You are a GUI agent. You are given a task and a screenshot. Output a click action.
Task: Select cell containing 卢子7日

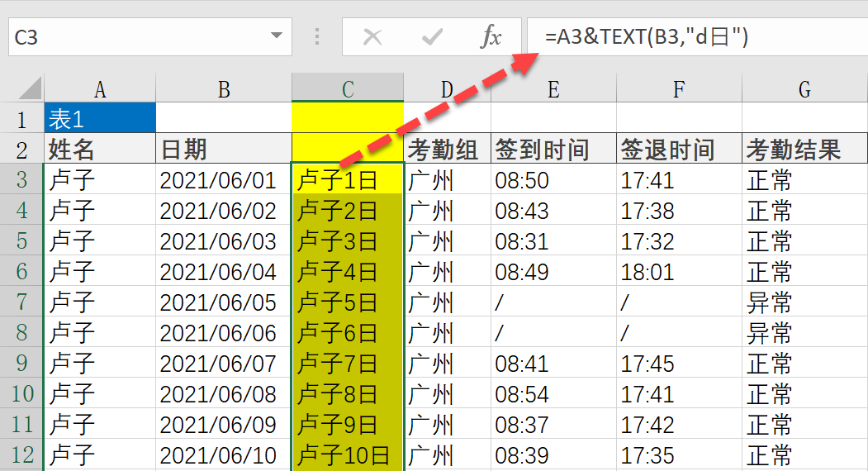pos(348,363)
